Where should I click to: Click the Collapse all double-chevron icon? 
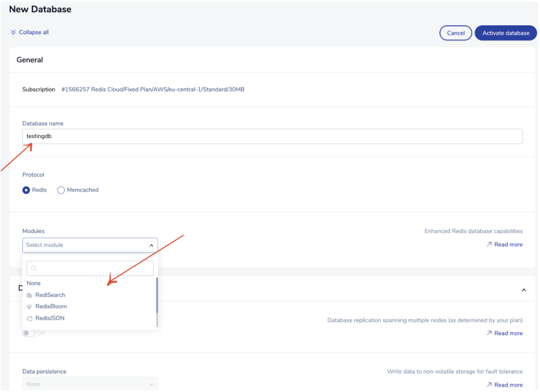pyautogui.click(x=13, y=32)
